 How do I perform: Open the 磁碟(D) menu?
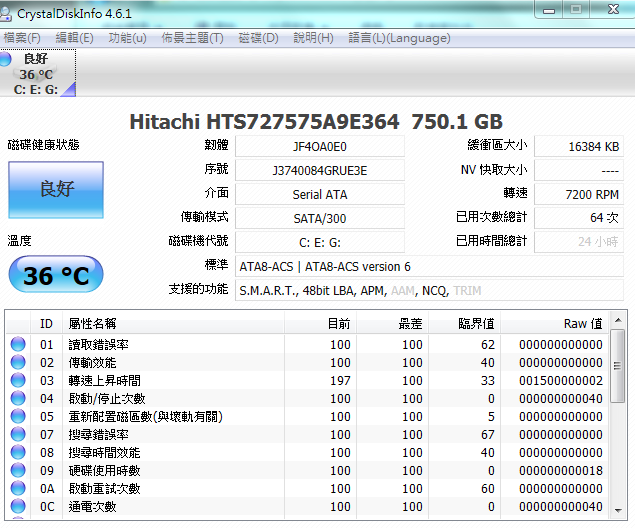pyautogui.click(x=258, y=38)
